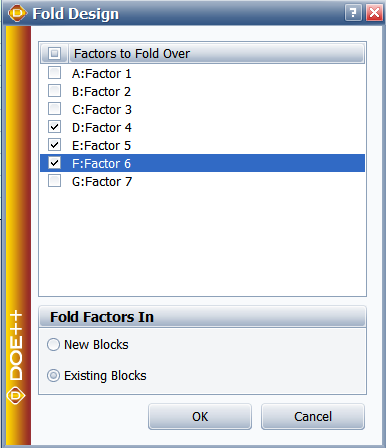Click the Cancel button
Screen dimensions: 386x448
point(313,416)
